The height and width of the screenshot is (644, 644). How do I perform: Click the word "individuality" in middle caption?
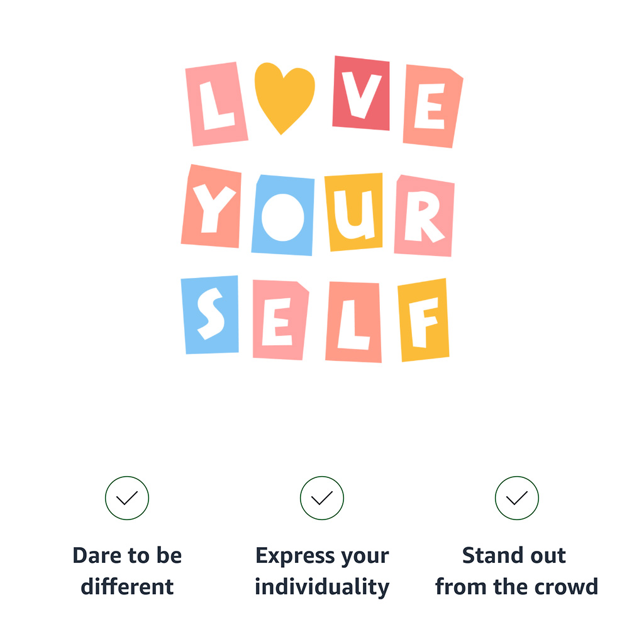point(322,587)
